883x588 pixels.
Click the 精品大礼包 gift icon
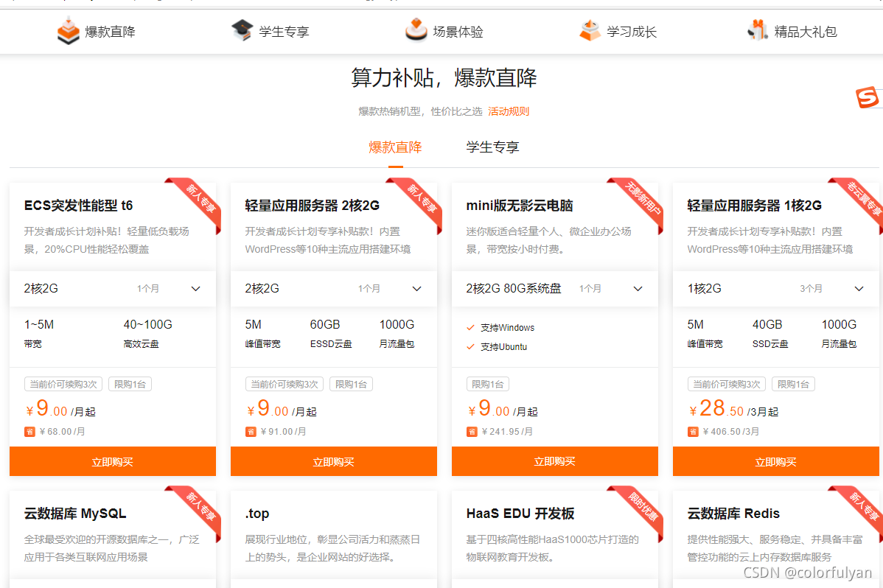(758, 30)
